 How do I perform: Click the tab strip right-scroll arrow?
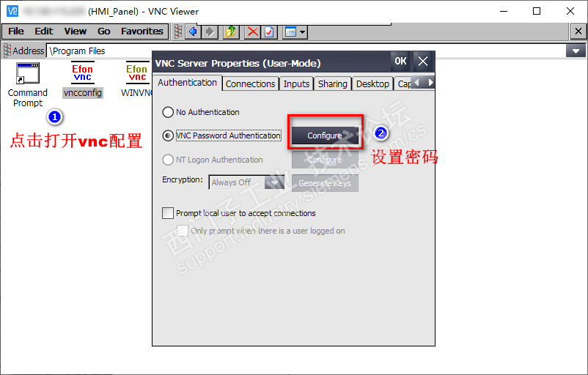[x=430, y=83]
